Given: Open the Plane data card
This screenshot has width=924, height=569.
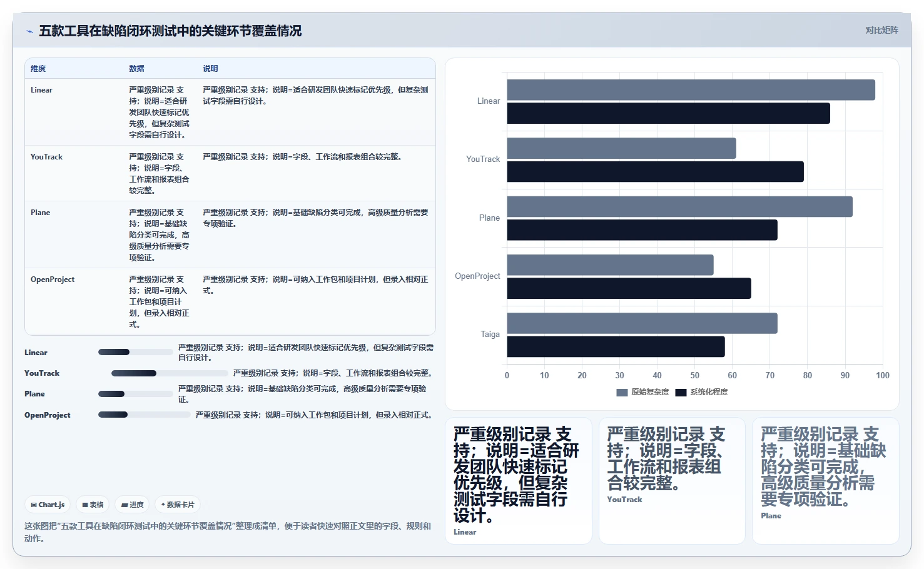Looking at the screenshot, I should point(826,481).
